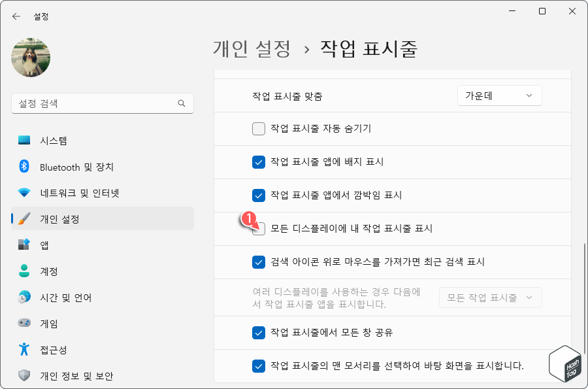Expand the 모든 작업 표시줄 dropdown
This screenshot has height=389, width=588.
pyautogui.click(x=490, y=297)
